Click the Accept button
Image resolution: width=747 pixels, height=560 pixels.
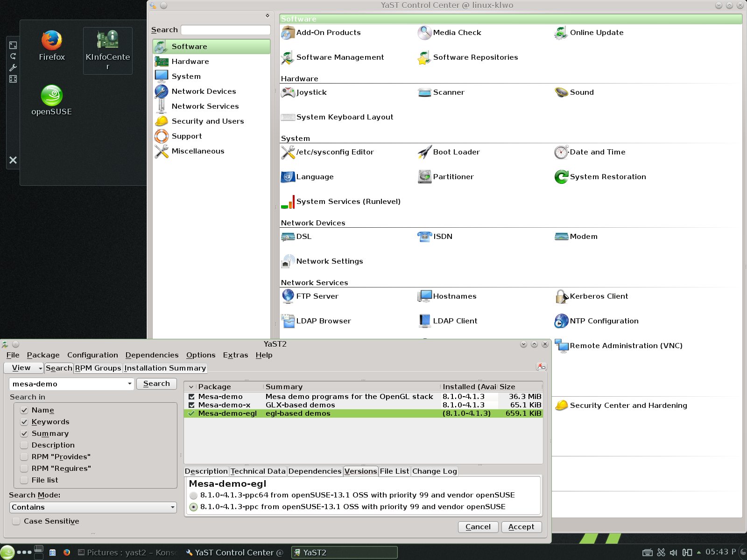[521, 527]
